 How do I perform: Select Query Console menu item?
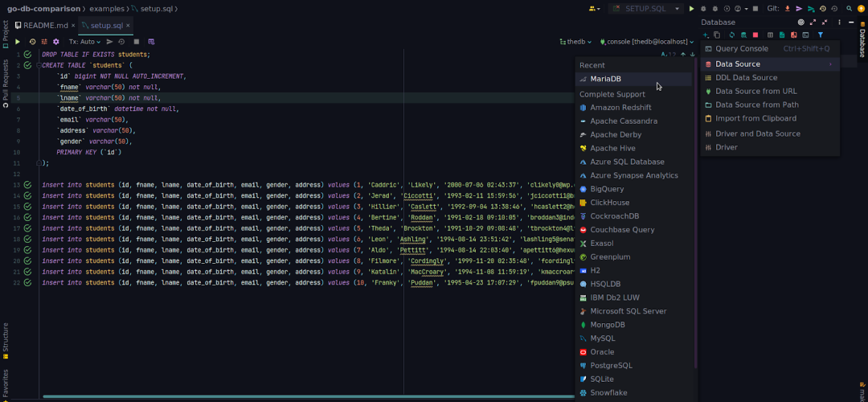pyautogui.click(x=770, y=49)
